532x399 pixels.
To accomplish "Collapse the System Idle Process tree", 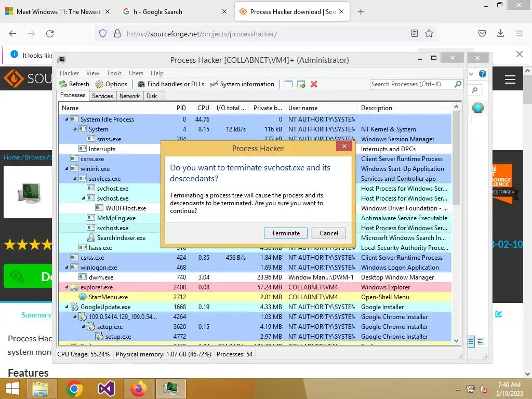I will tap(66, 119).
